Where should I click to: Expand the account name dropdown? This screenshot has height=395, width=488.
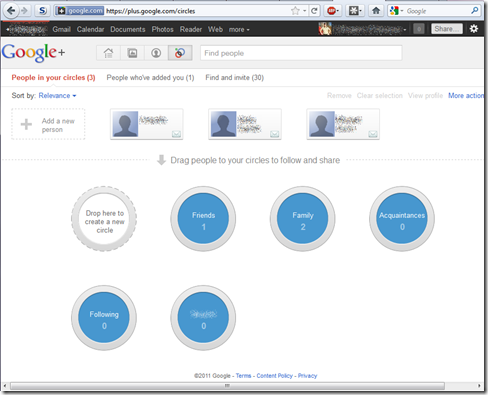tap(370, 29)
